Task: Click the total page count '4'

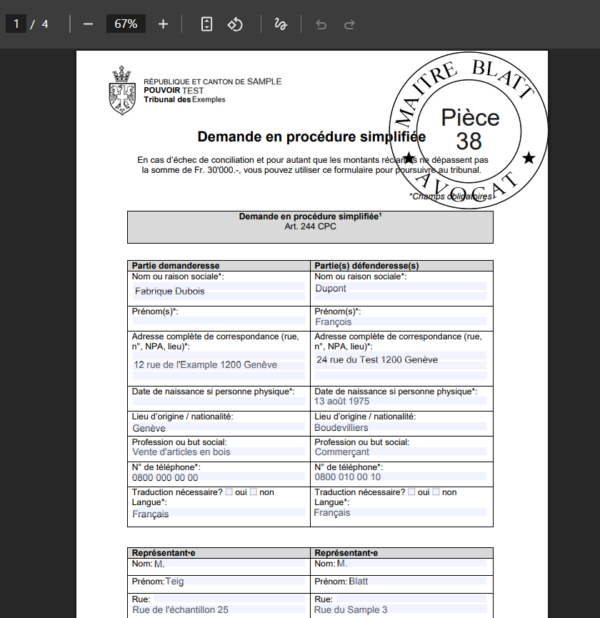Action: click(x=45, y=24)
